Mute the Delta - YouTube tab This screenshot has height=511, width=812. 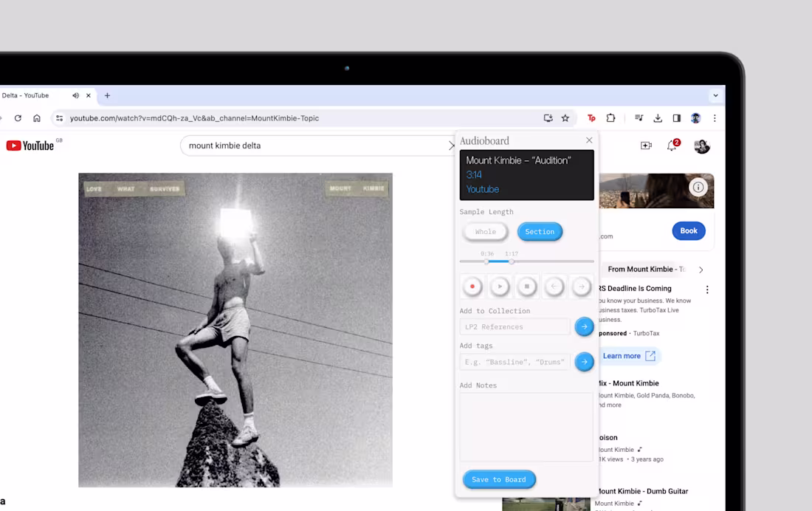pyautogui.click(x=75, y=95)
